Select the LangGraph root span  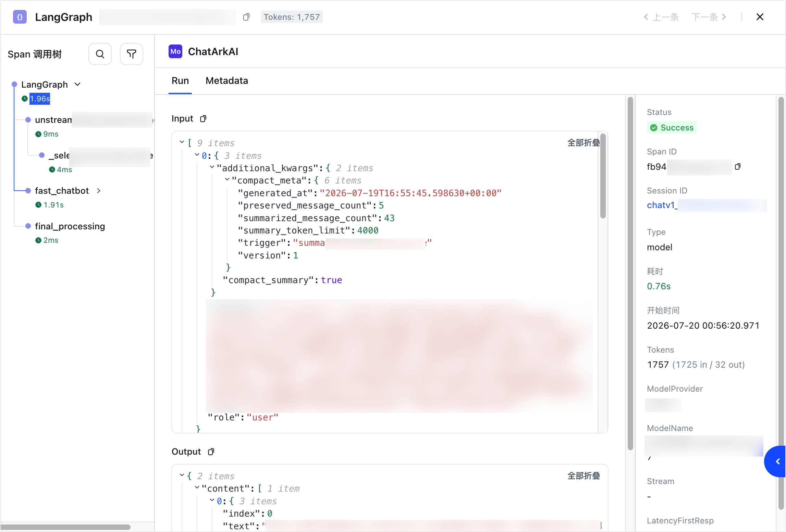[x=45, y=85]
